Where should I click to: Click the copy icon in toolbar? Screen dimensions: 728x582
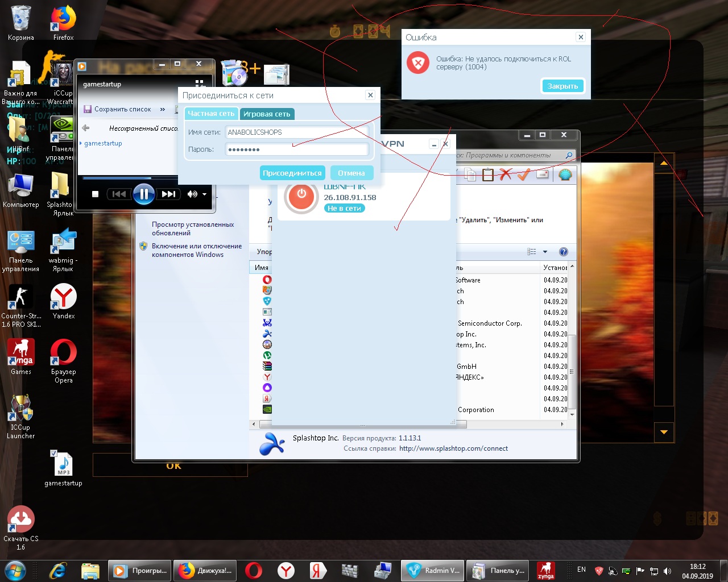point(470,174)
